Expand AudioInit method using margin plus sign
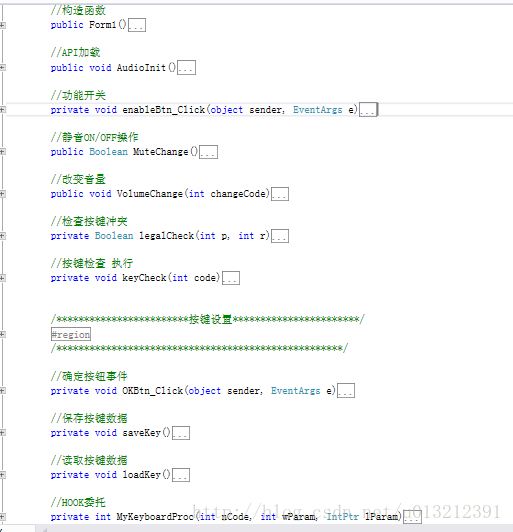513x532 pixels. 2,68
